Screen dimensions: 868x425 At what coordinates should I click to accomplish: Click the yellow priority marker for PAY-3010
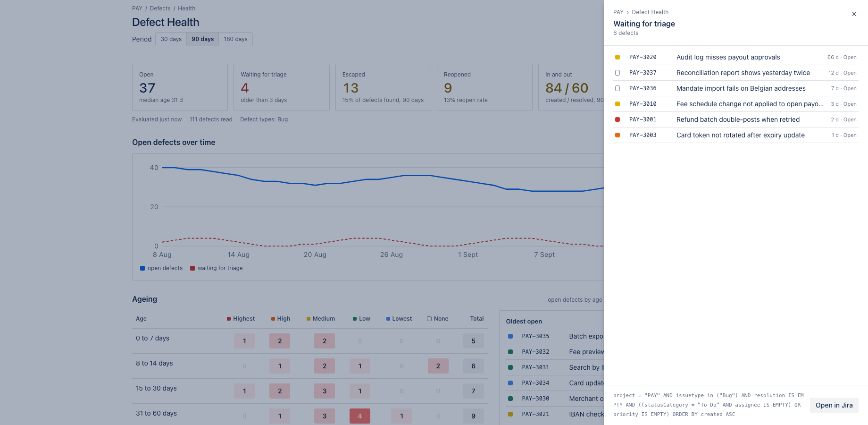618,104
